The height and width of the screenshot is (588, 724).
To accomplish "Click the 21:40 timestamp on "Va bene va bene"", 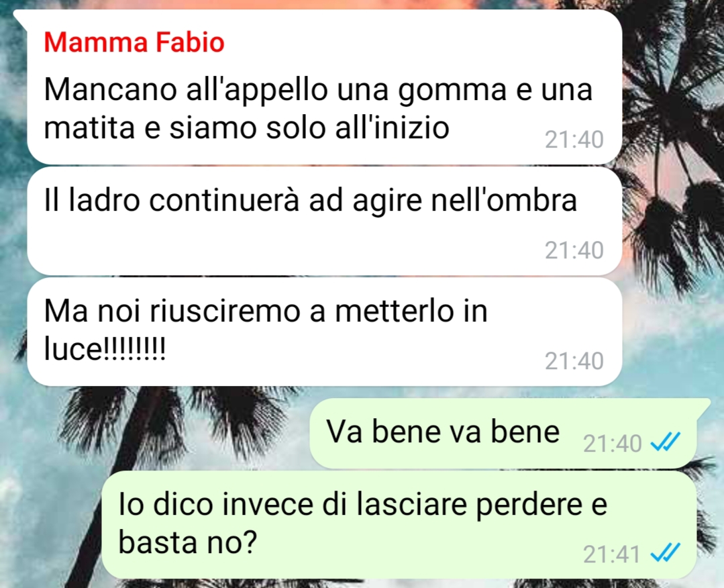I will pyautogui.click(x=612, y=444).
